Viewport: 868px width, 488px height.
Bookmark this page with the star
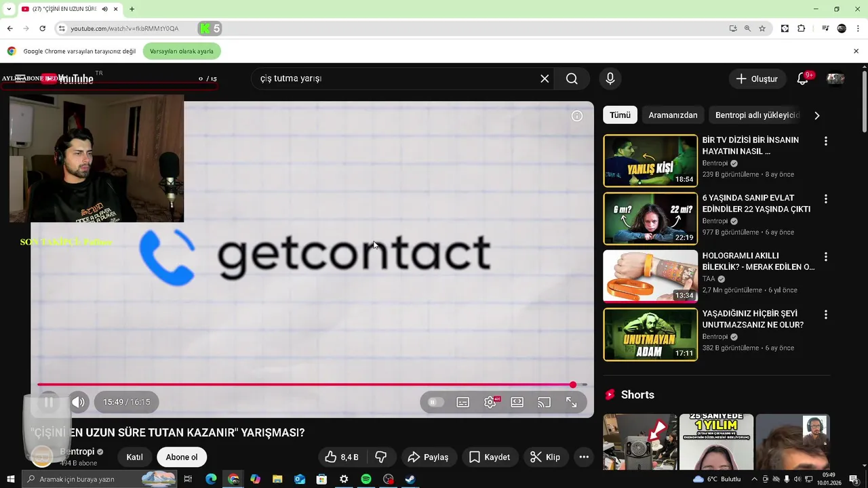tap(762, 28)
